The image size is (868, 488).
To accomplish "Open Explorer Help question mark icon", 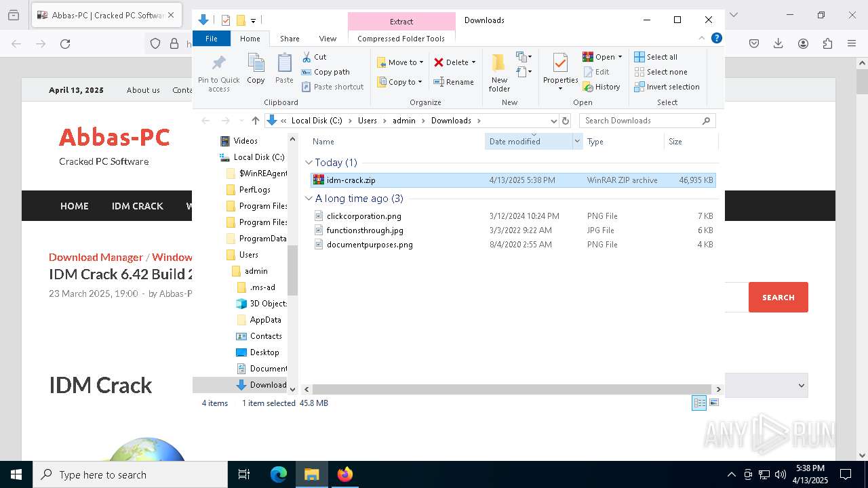I will (716, 39).
